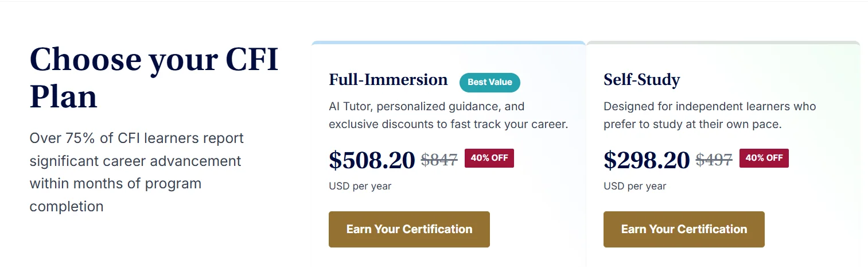Viewport: 868px width, 267px height.
Task: Click the AI Tutor description text
Action: [448, 115]
